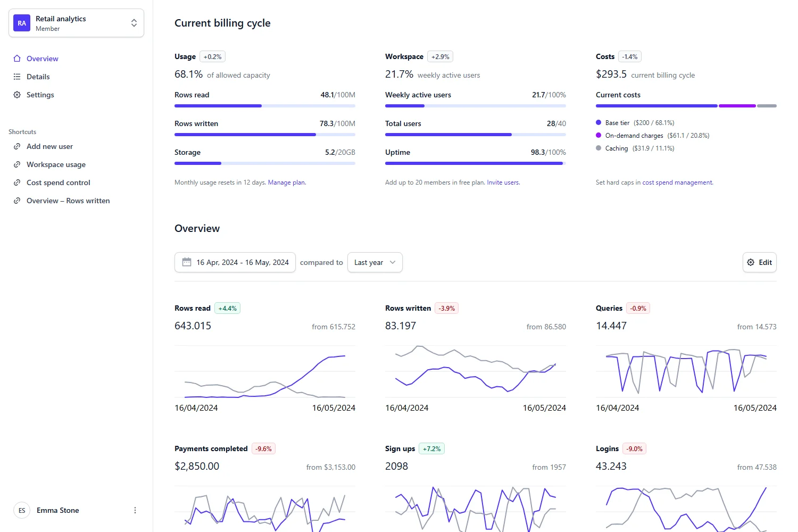Click the Costs -1.4% change badge
Viewport: 798px width, 532px height.
pyautogui.click(x=630, y=56)
